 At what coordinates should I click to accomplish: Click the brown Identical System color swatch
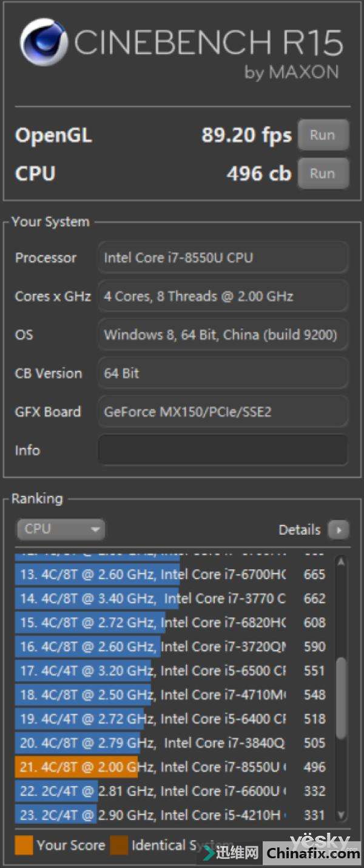coord(119,845)
